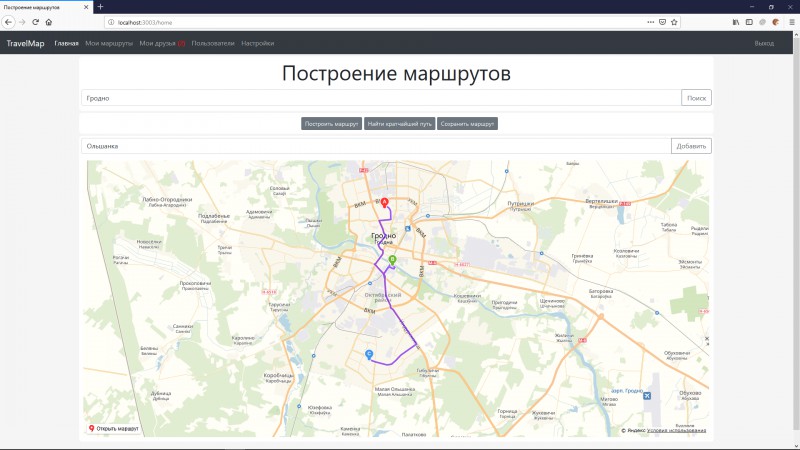Click the Жуковичи map label

click(x=543, y=413)
